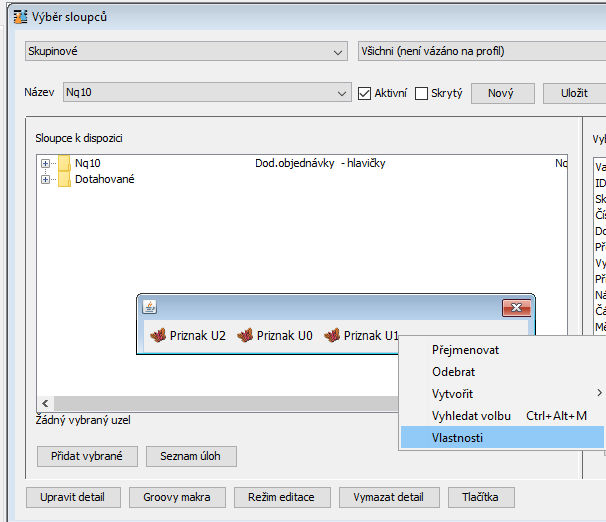The width and height of the screenshot is (606, 522).
Task: Select Vlastnosti from the context menu
Action: tap(457, 437)
